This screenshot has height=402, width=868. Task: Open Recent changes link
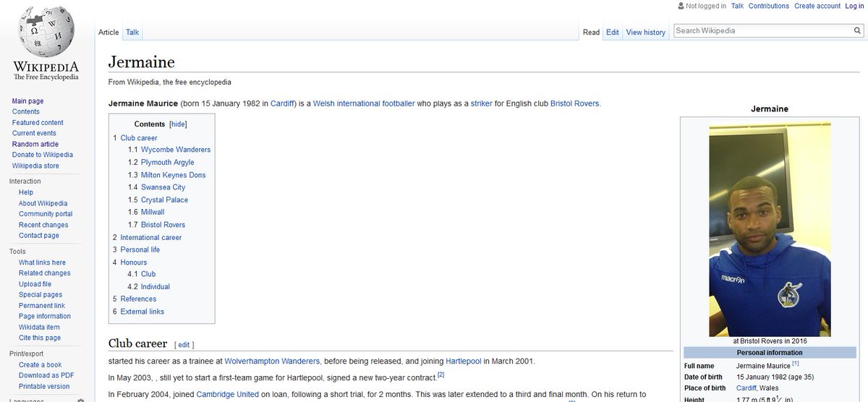[x=43, y=225]
